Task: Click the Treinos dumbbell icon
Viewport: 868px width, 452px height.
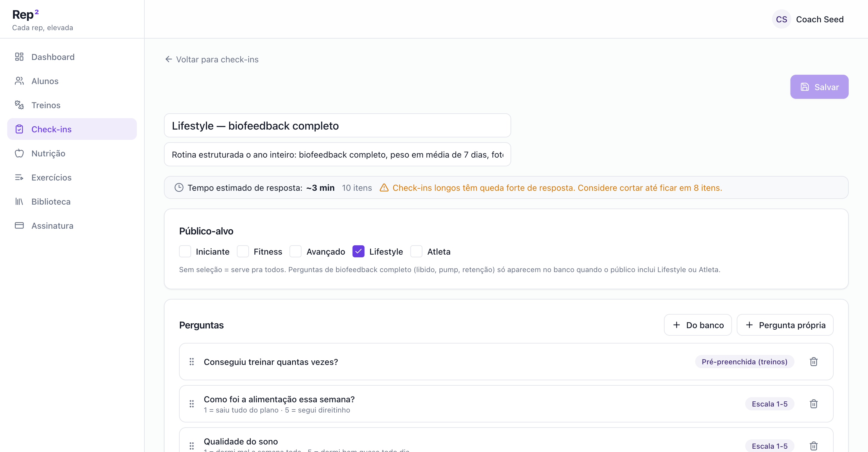Action: click(x=19, y=105)
